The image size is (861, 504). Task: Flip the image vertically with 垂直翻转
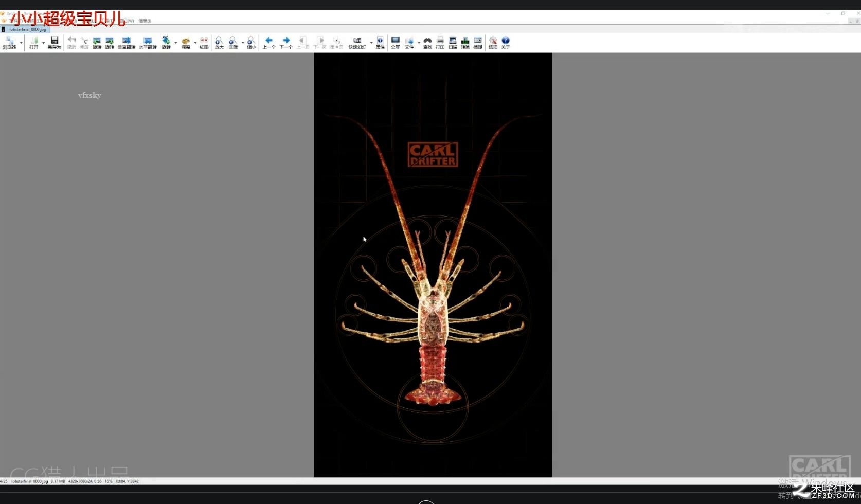(126, 43)
